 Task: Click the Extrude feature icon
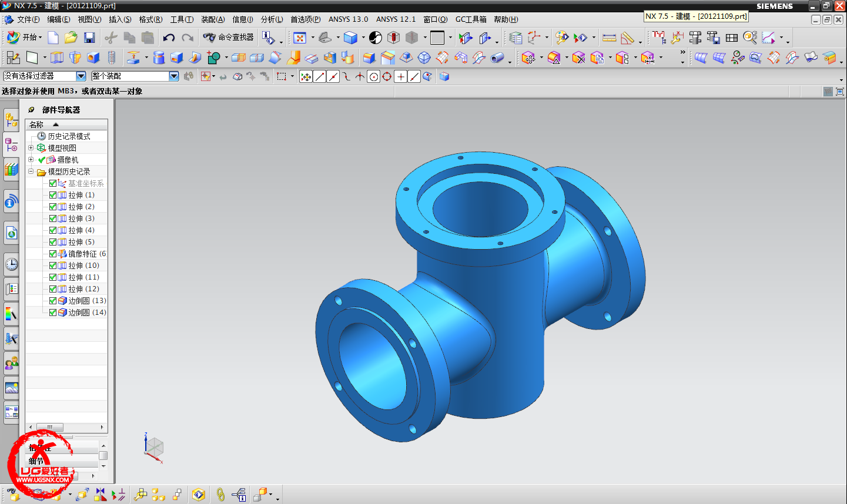click(x=57, y=58)
